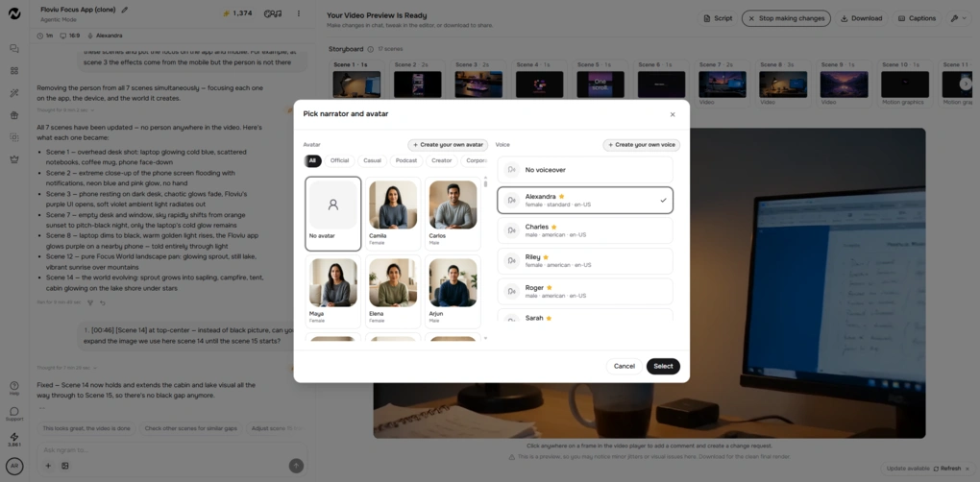This screenshot has width=980, height=482.
Task: Play the Alexandra voice preview icon
Action: 512,201
